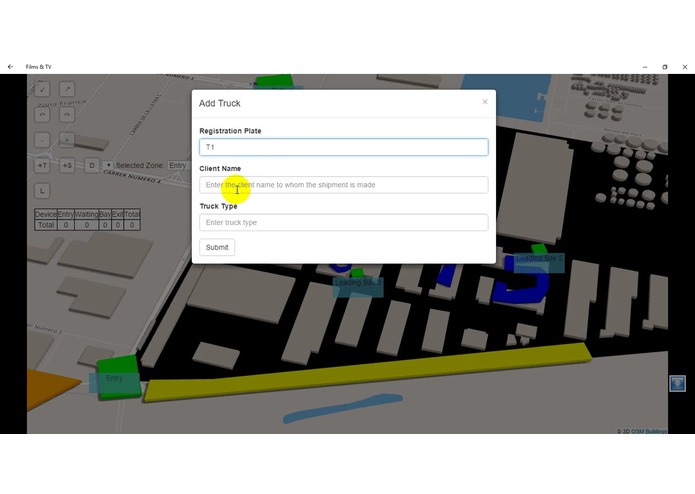Click the Selected Zone Entry field

tap(179, 165)
